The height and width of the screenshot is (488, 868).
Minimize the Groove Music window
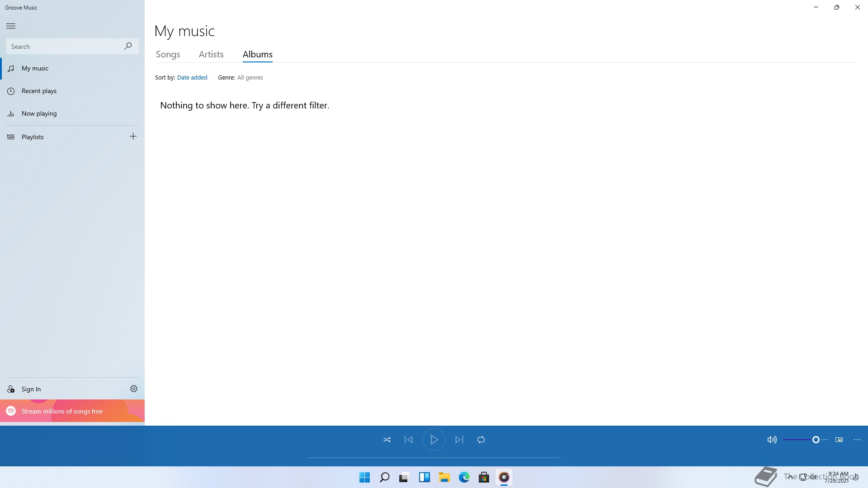816,7
